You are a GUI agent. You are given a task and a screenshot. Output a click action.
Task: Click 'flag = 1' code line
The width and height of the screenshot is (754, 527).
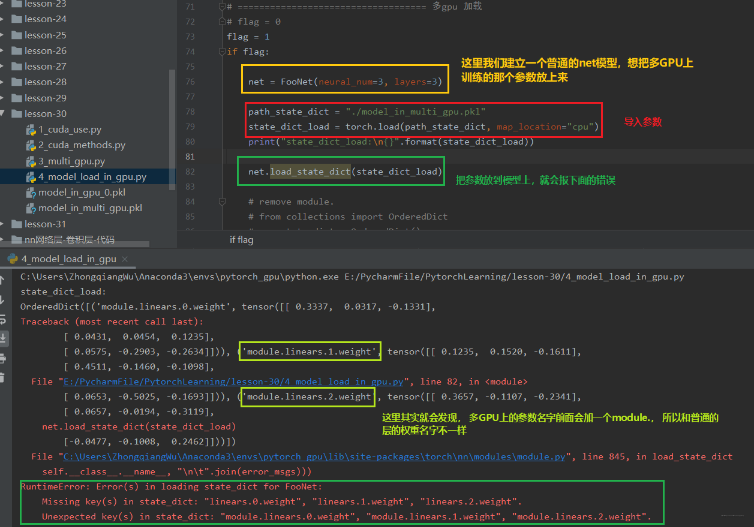point(248,37)
